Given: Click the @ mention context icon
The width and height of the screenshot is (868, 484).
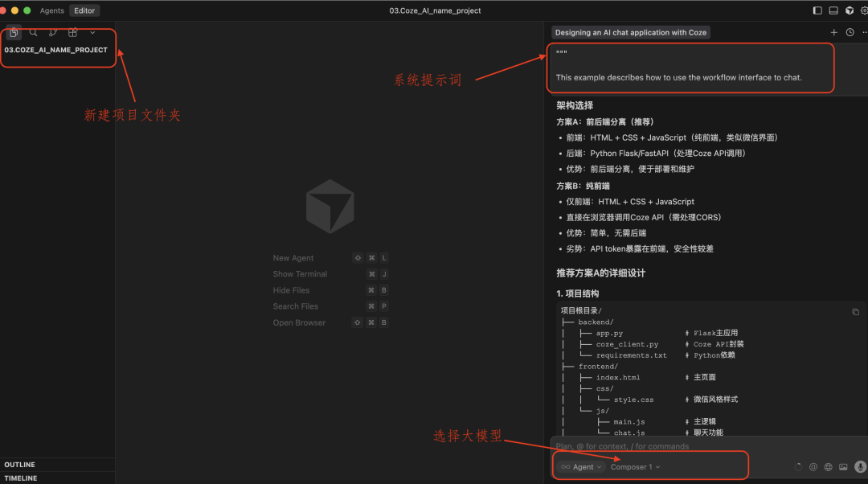Looking at the screenshot, I should click(x=813, y=467).
